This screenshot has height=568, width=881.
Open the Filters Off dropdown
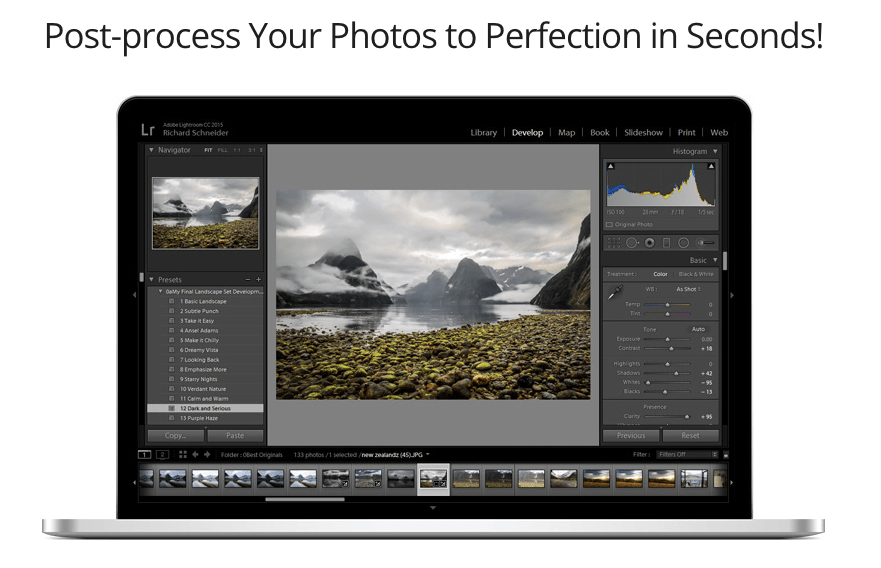(x=687, y=455)
